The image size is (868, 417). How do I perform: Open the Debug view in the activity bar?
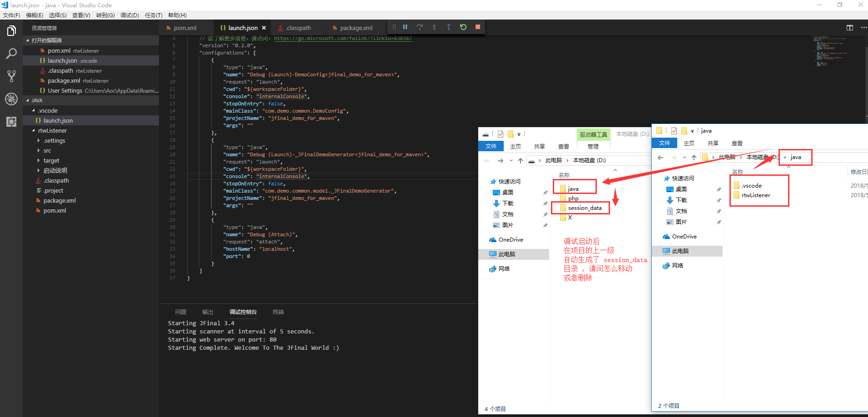[x=11, y=99]
